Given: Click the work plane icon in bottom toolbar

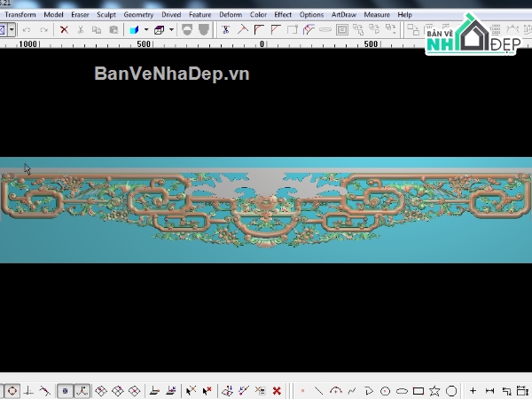Looking at the screenshot, I should click(x=154, y=391).
